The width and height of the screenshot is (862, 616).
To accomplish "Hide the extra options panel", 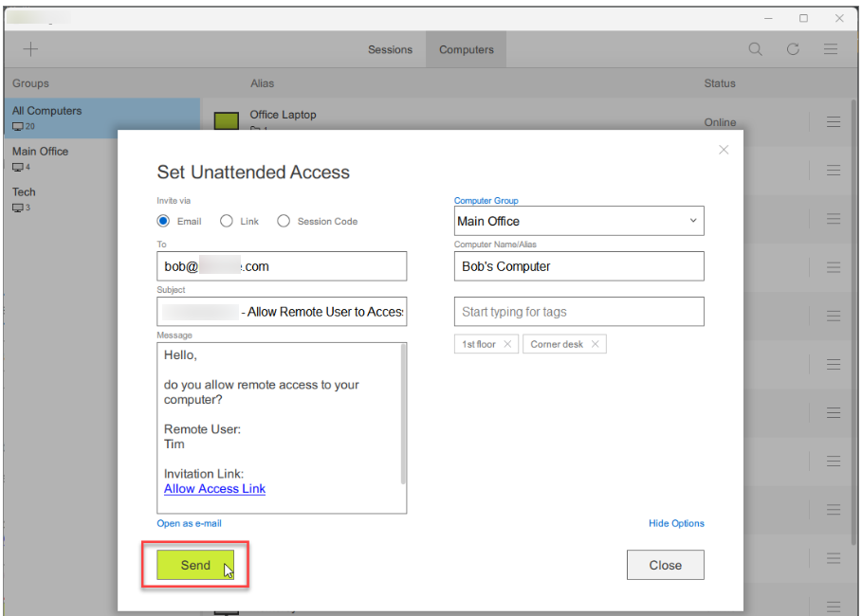I will (x=675, y=522).
